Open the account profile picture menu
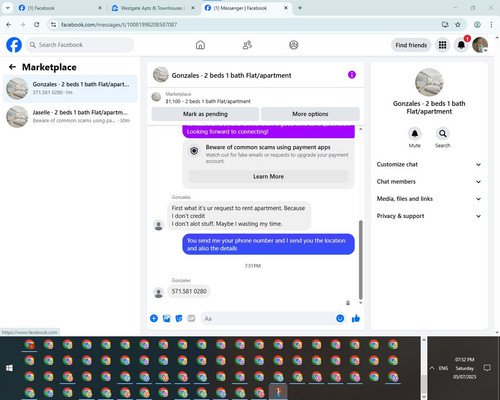The image size is (500, 400). 480,45
